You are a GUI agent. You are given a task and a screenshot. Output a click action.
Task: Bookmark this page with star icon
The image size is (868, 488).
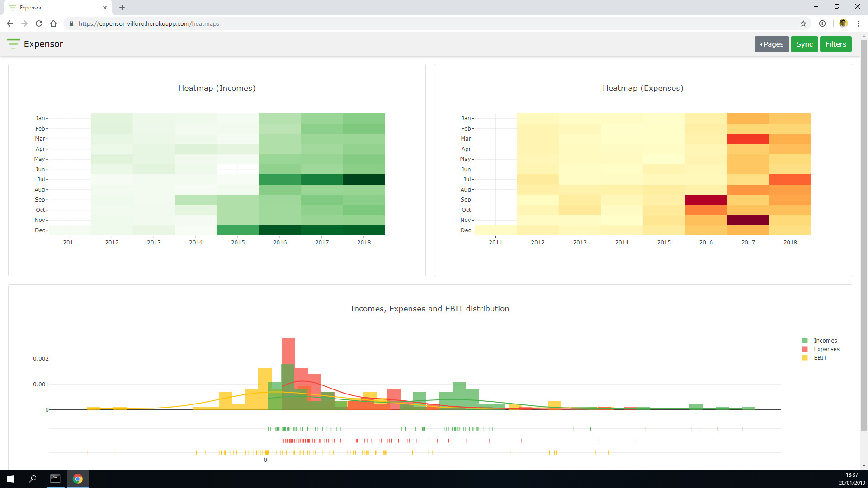tap(803, 23)
